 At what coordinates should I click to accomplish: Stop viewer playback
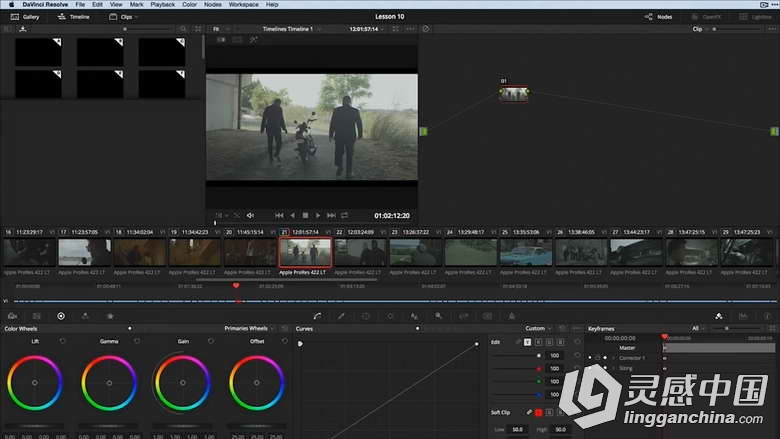(x=305, y=215)
